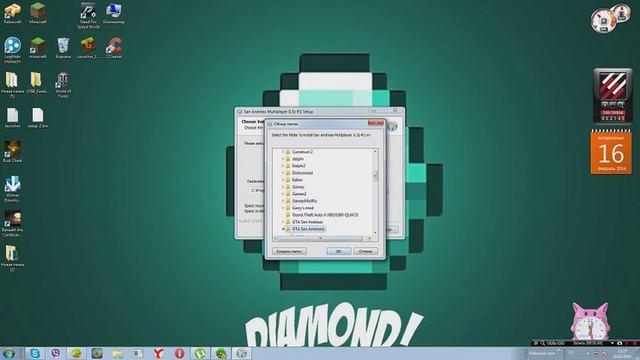Screen dimensions: 640x360
Task: Click the orange calendar gadget showing 16
Action: click(611, 152)
